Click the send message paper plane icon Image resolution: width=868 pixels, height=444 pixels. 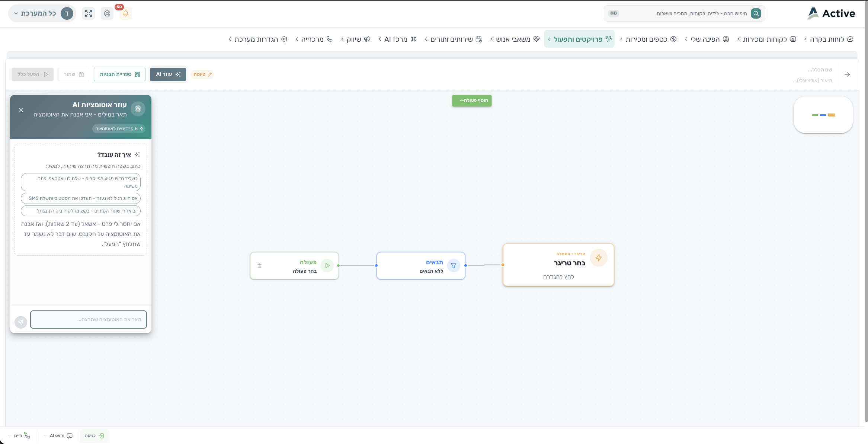21,322
